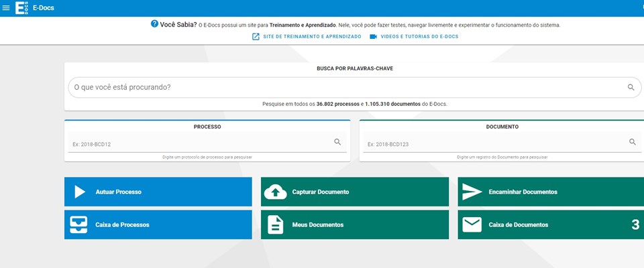Viewport: 644px width, 268px height.
Task: Click the document icon on Meus Documentos
Action: point(275,225)
